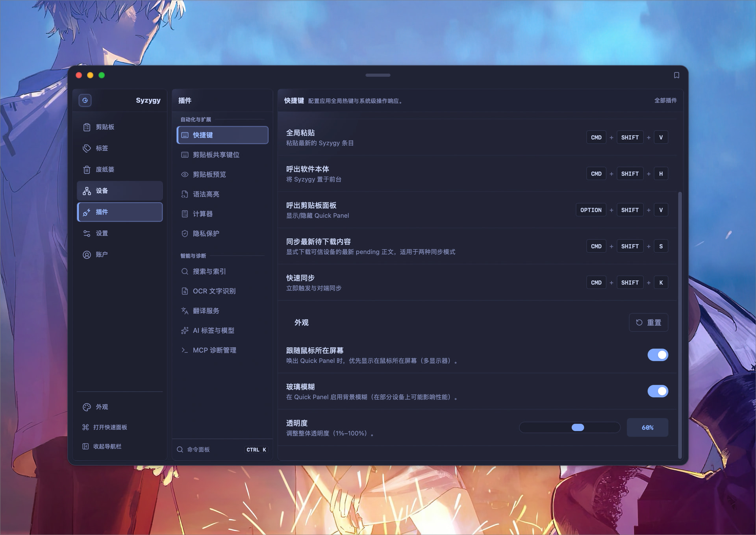Click the clipboard icon next to 剪贴板
The width and height of the screenshot is (756, 535).
click(87, 127)
